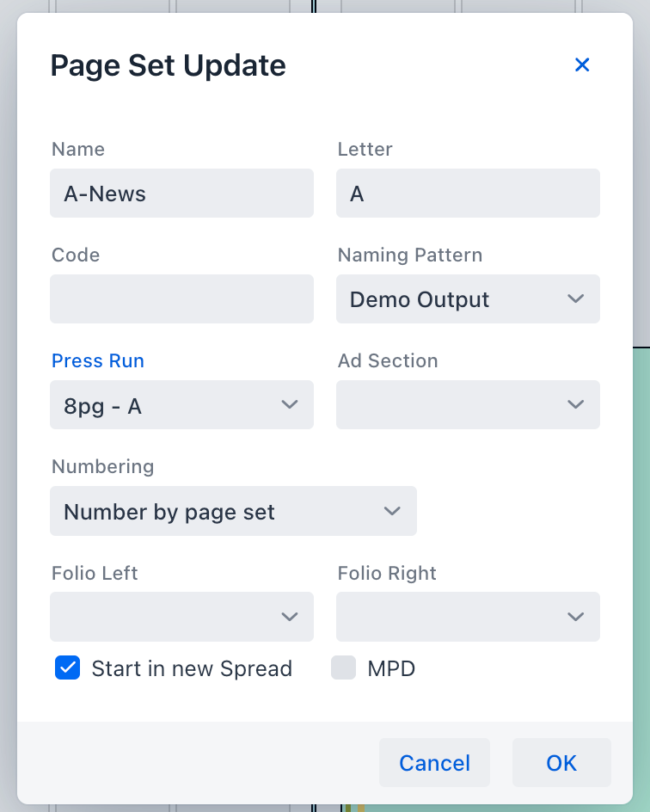Click the Ad Section chevron arrow
650x812 pixels.
coord(576,405)
